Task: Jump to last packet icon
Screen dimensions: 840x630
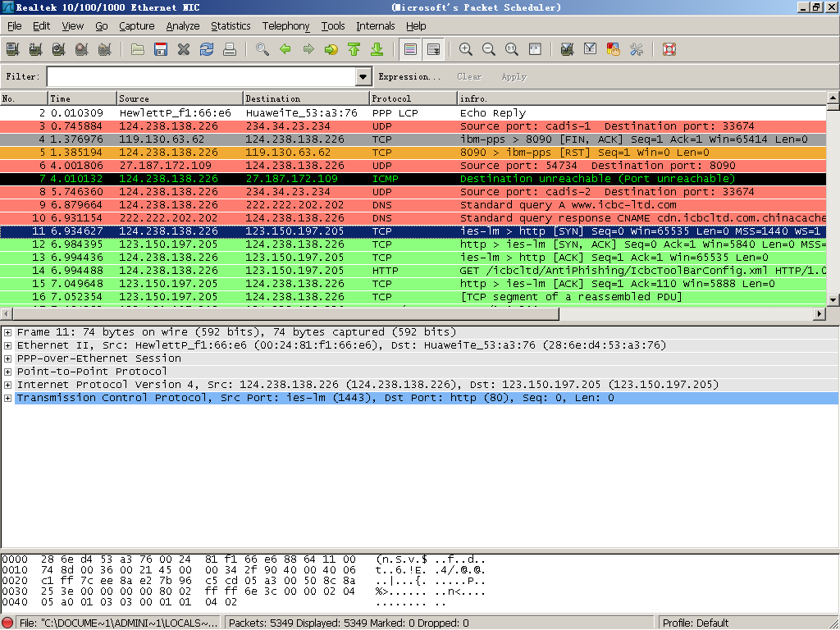Action: [x=377, y=49]
